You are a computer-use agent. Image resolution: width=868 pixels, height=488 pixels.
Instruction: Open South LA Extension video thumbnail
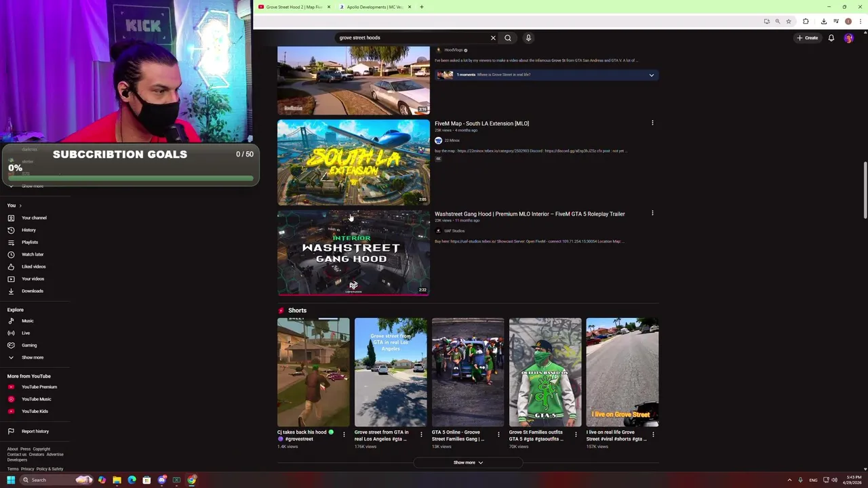(353, 163)
